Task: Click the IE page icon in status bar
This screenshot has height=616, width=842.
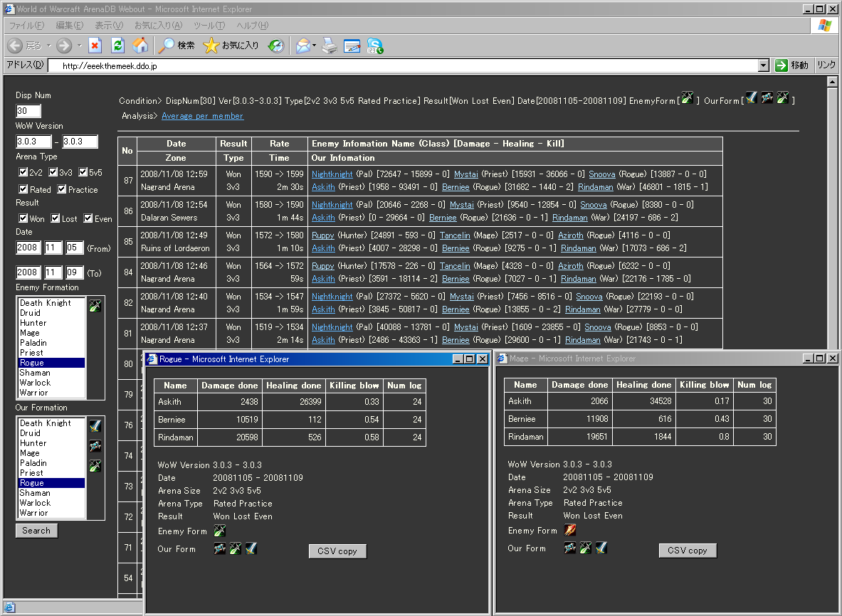Action: click(x=9, y=607)
